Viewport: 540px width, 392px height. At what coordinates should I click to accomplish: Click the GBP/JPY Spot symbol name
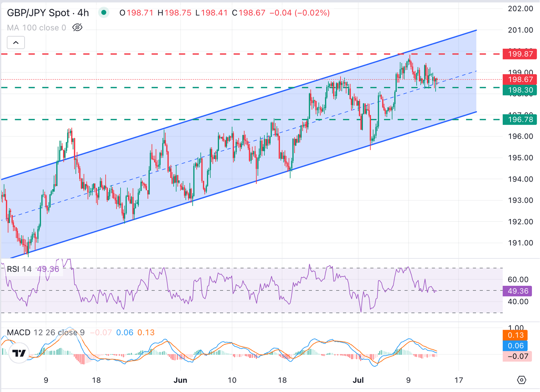39,12
